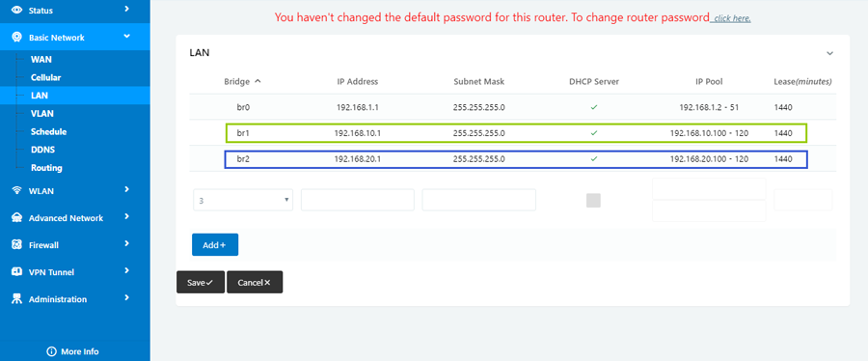Viewport: 868px width, 361px height.
Task: Open the VLAN submenu item
Action: coord(42,114)
